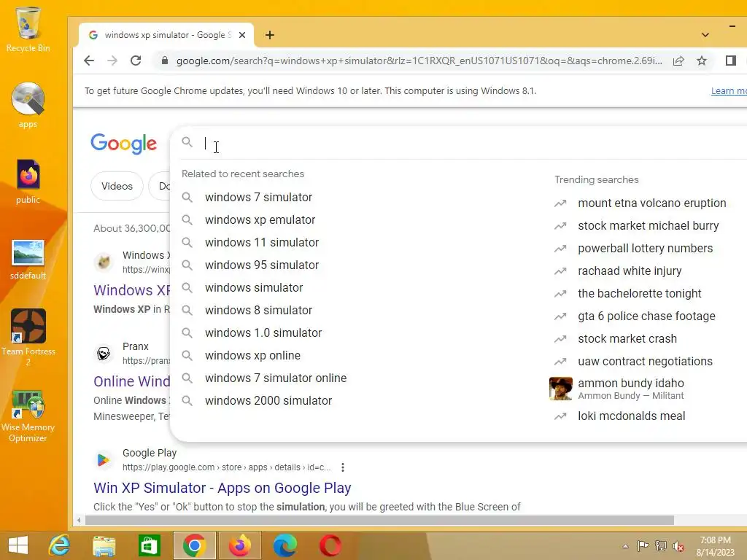This screenshot has width=747, height=560.
Task: Click the Google logo
Action: pyautogui.click(x=123, y=144)
